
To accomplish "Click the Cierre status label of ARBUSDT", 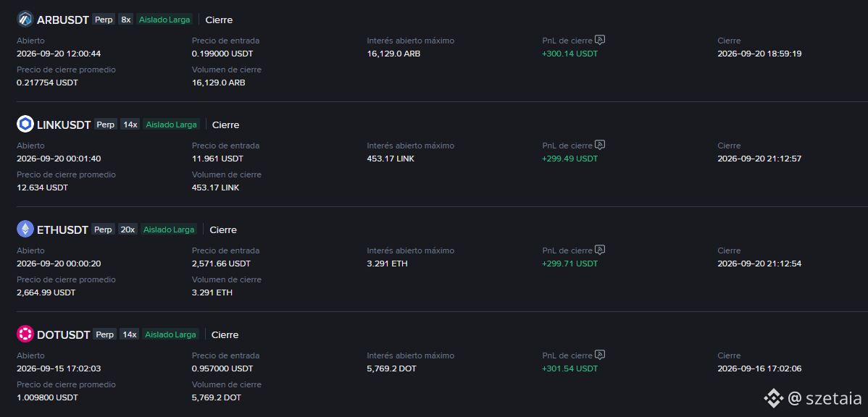I will (219, 20).
